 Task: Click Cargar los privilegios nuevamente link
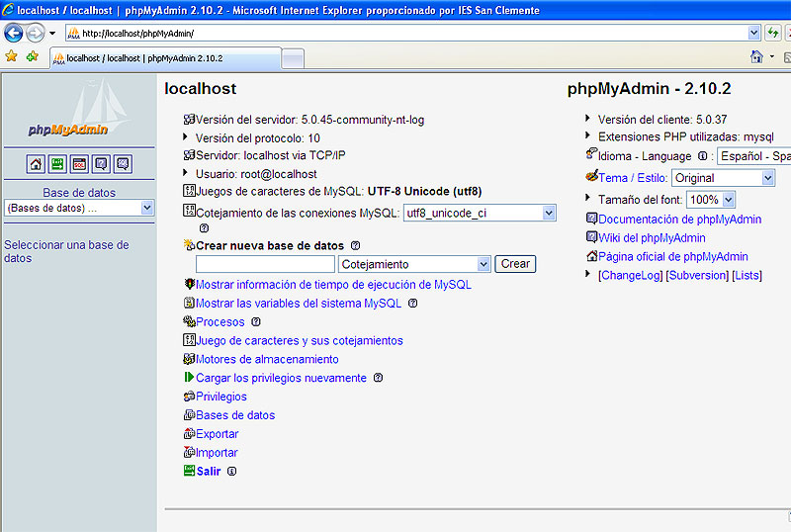tap(281, 378)
